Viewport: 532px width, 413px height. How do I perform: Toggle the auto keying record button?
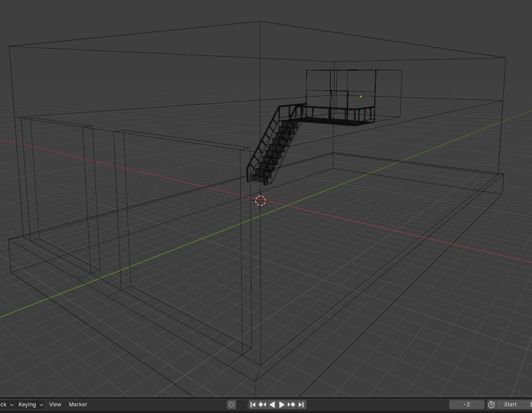pos(232,405)
